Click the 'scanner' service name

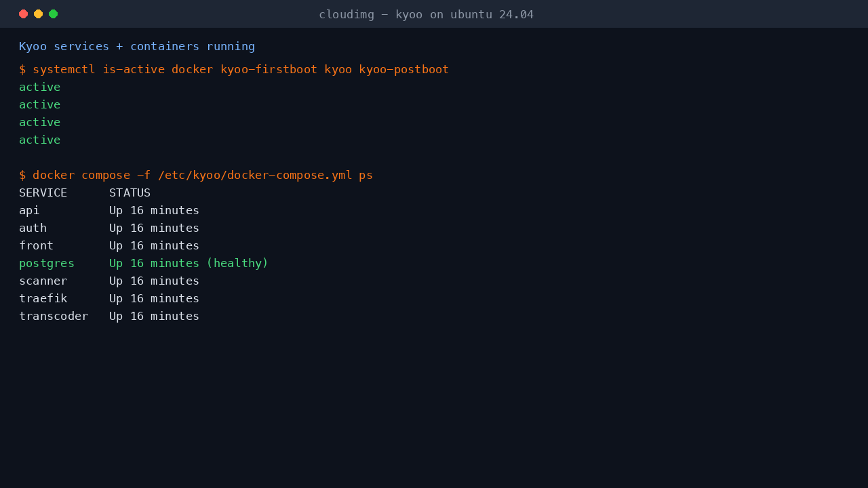point(43,281)
